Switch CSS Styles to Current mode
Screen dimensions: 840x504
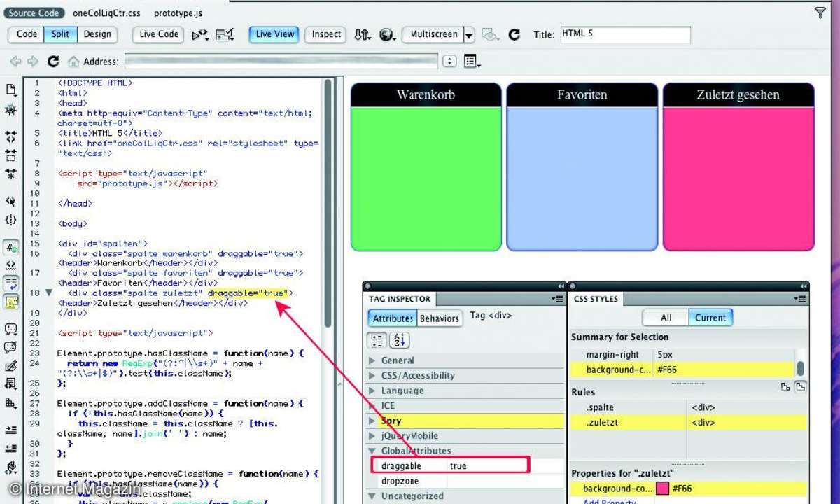710,318
